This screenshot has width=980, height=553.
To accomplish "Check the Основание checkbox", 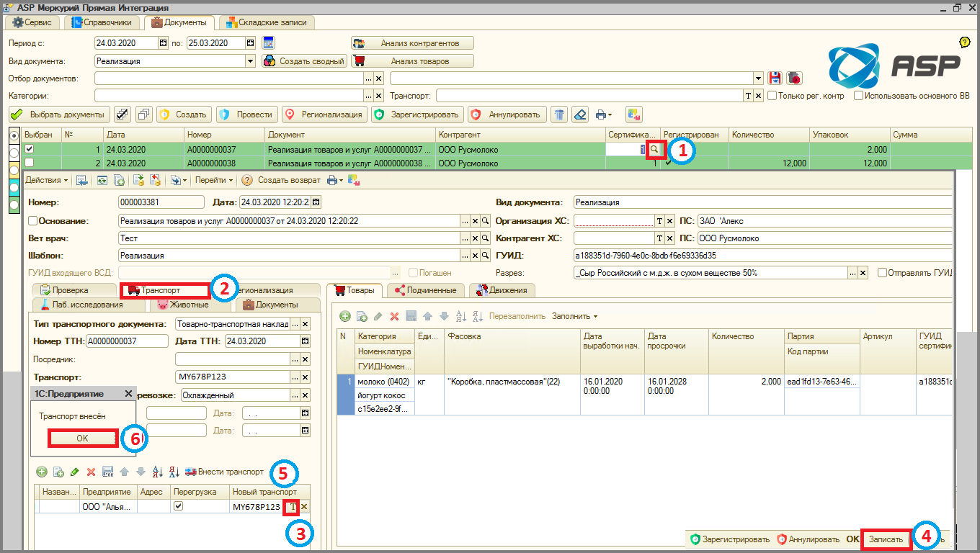I will (x=32, y=220).
